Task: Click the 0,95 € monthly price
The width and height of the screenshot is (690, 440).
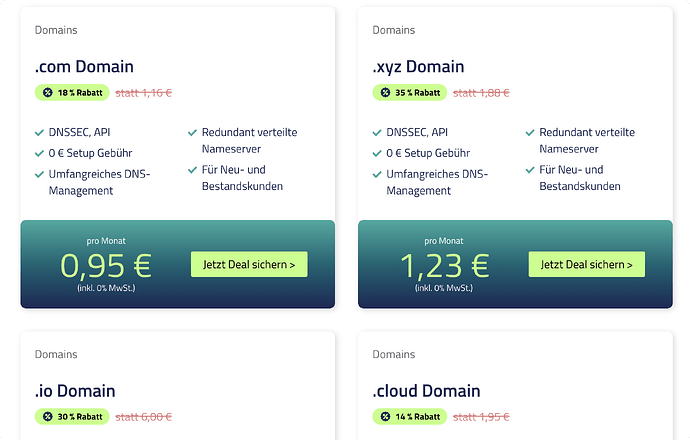Action: [x=106, y=265]
